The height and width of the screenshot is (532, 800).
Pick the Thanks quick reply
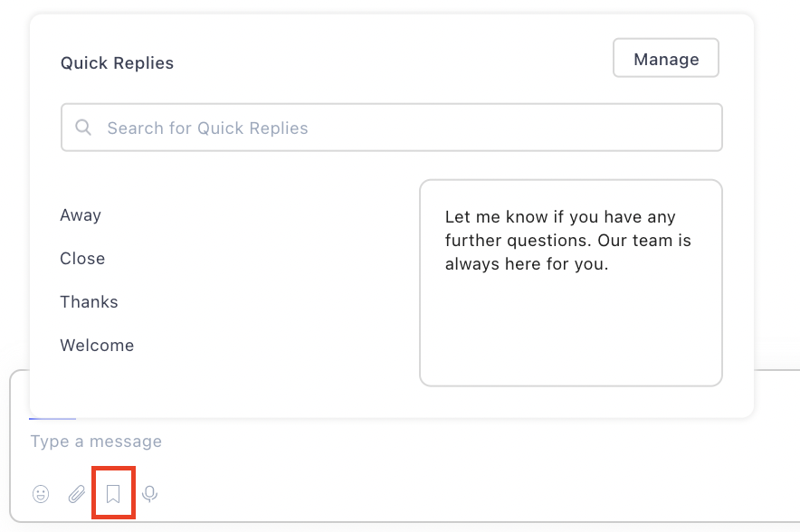pyautogui.click(x=90, y=302)
